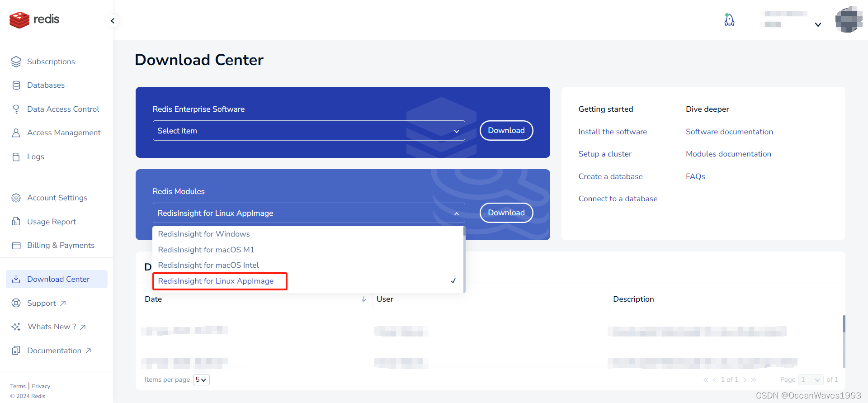Open Account Settings page
Image resolution: width=868 pixels, height=403 pixels.
tap(57, 198)
